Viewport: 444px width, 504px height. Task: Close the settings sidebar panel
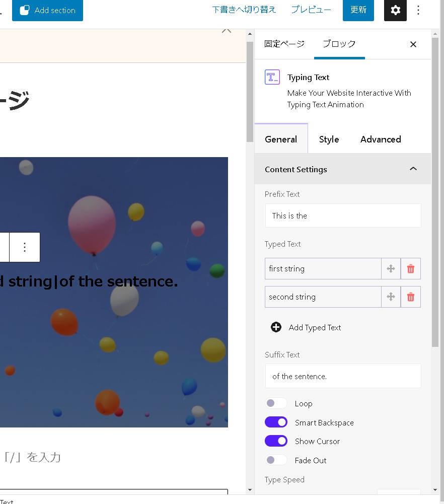pos(413,44)
